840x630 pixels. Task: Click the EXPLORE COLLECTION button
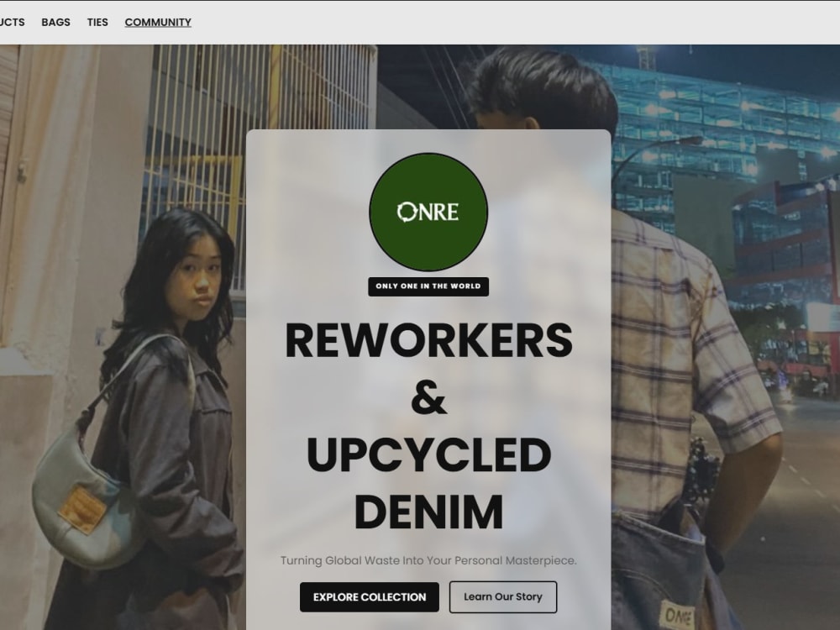tap(369, 596)
